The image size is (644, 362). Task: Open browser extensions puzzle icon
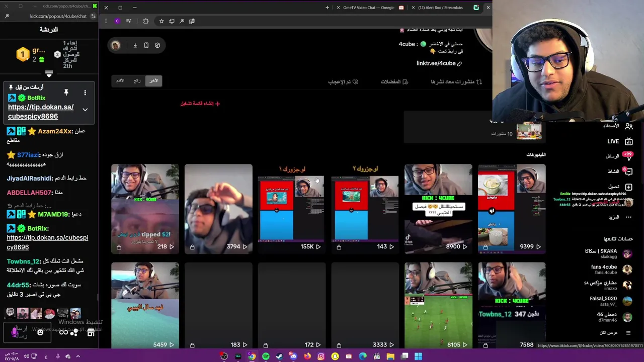[146, 21]
